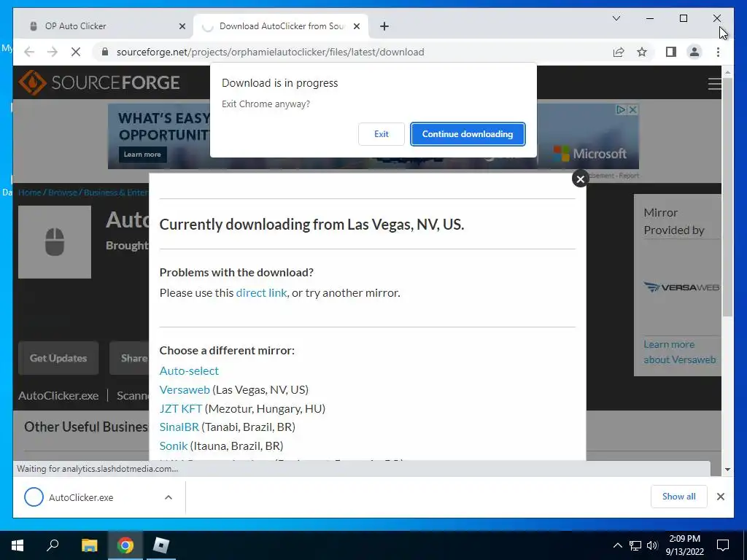Image resolution: width=747 pixels, height=560 pixels.
Task: Close the ad with its X icon
Action: (x=632, y=109)
